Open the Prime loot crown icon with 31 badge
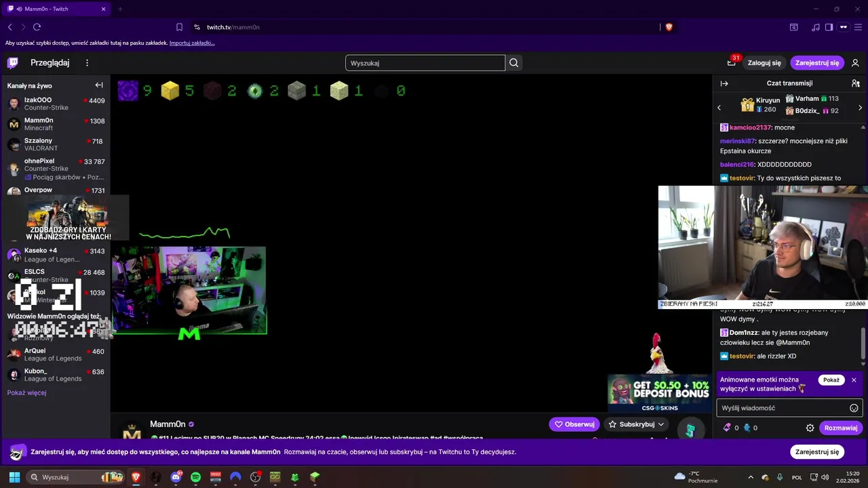The image size is (868, 488). (x=731, y=63)
